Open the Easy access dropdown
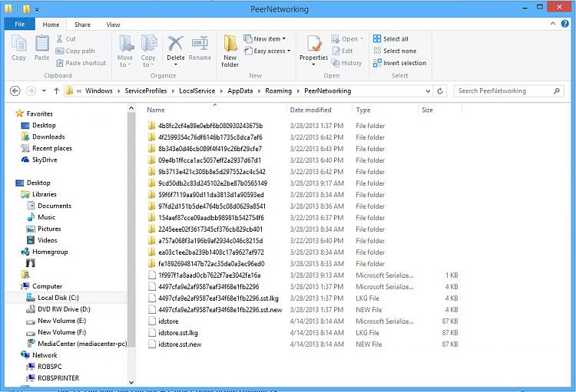The width and height of the screenshot is (576, 392). [267, 51]
